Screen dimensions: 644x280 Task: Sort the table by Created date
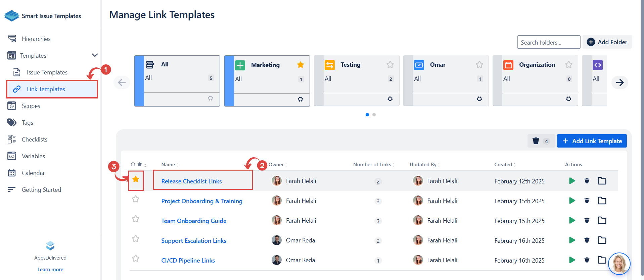(505, 165)
